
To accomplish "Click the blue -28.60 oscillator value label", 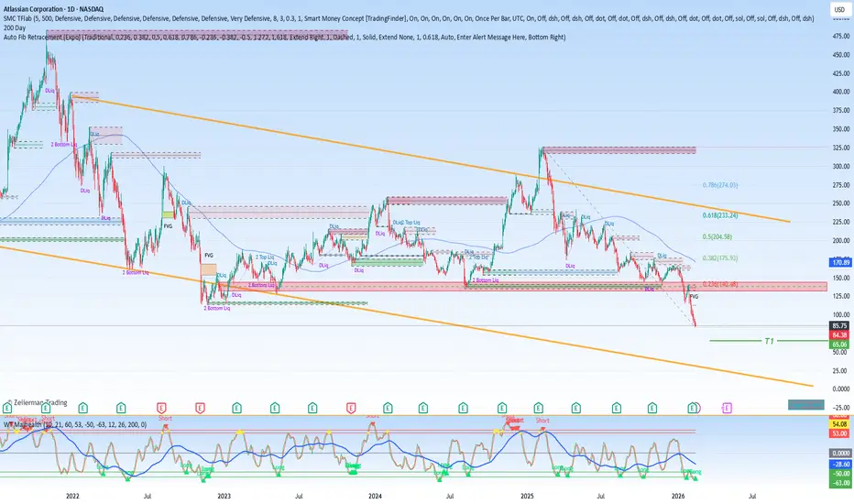I will [839, 464].
